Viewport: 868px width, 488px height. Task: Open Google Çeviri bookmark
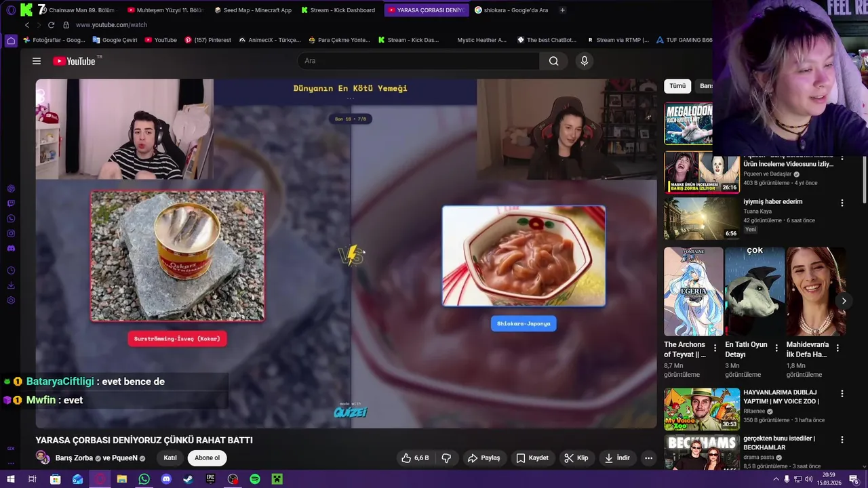(115, 40)
